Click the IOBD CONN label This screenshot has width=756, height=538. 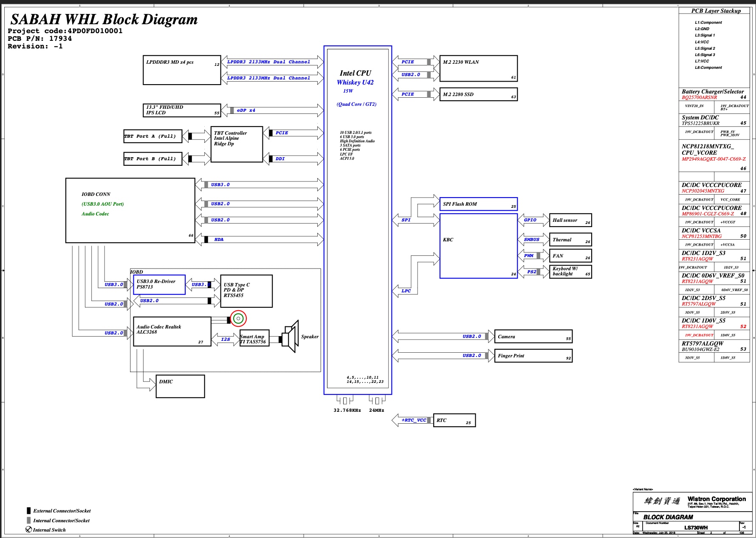96,194
